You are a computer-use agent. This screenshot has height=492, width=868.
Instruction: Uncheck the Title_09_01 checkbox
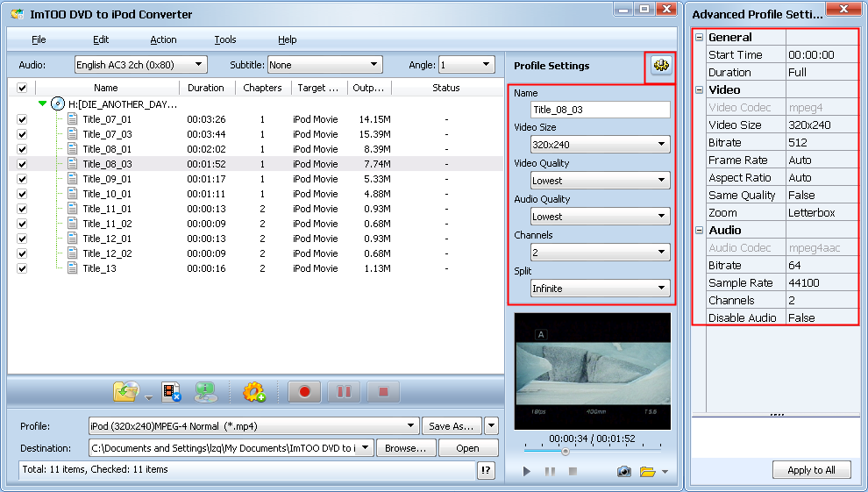(22, 179)
